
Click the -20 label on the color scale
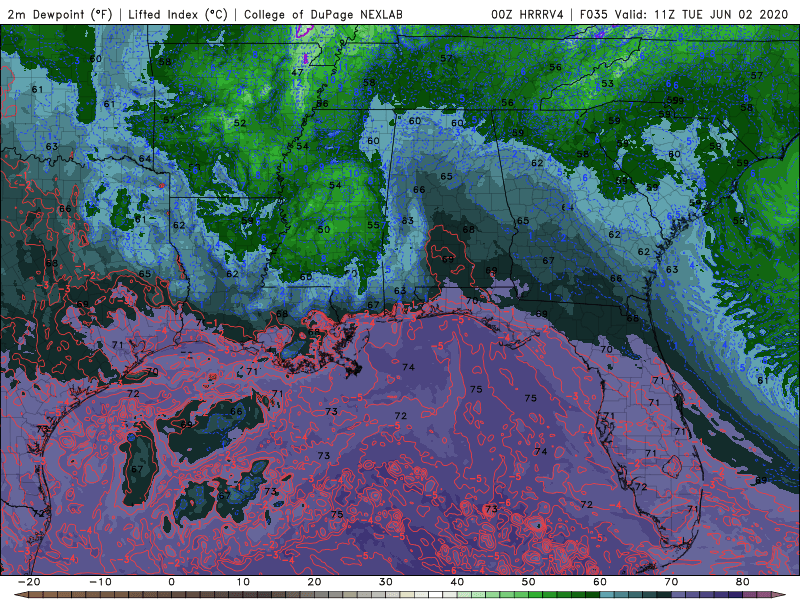tap(29, 582)
